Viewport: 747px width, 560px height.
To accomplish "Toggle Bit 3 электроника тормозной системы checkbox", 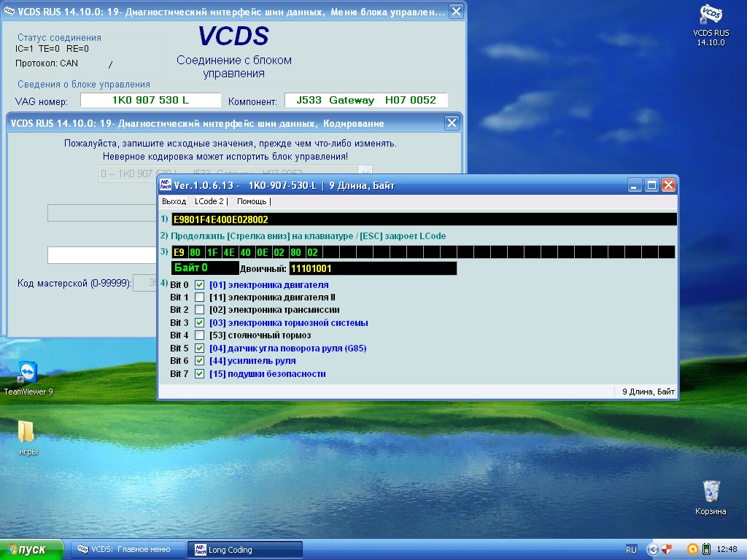I will pyautogui.click(x=200, y=323).
